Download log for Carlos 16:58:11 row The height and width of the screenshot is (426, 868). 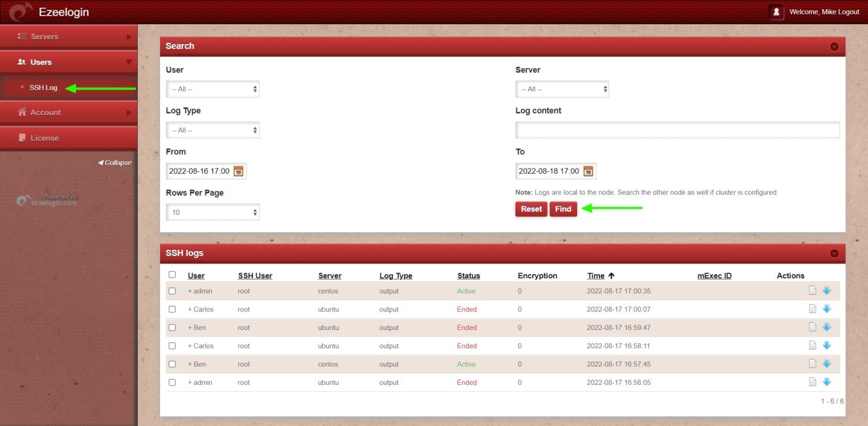coord(827,346)
